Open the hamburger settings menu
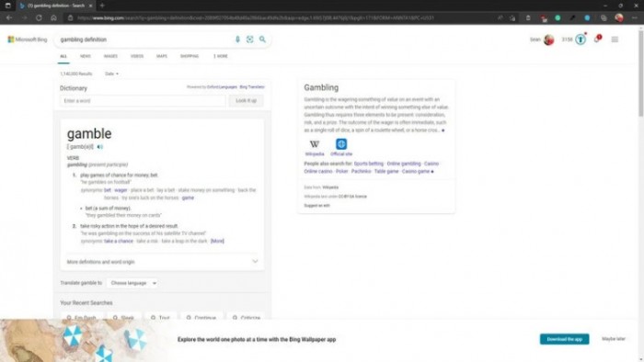Image resolution: width=644 pixels, height=362 pixels. [615, 40]
